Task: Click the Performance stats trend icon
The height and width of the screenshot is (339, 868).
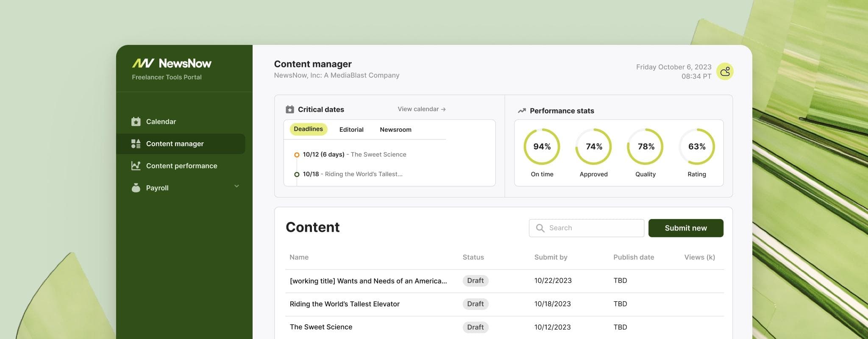Action: [522, 111]
